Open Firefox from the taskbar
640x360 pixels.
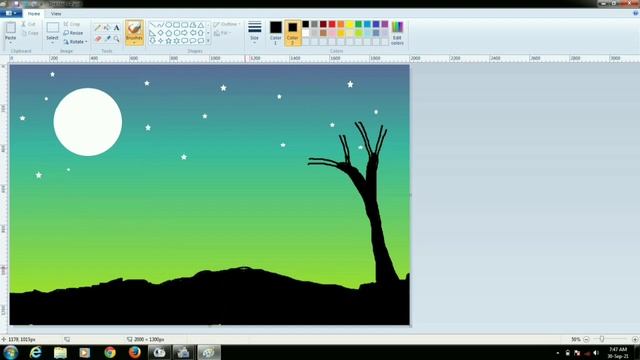[134, 352]
